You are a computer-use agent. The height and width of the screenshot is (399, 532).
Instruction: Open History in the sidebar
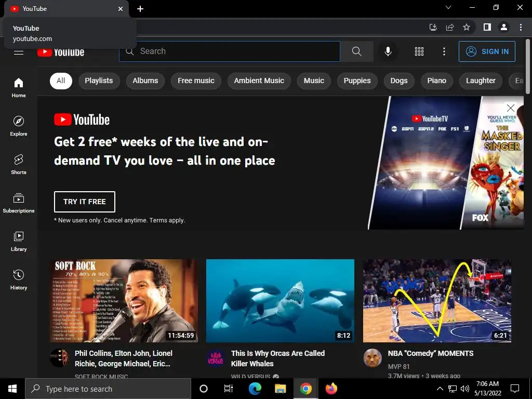click(x=19, y=280)
